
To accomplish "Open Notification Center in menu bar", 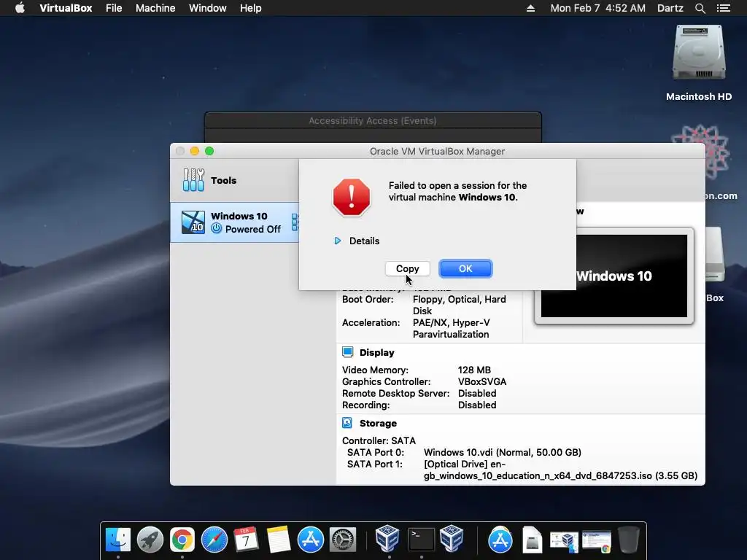I will click(723, 8).
